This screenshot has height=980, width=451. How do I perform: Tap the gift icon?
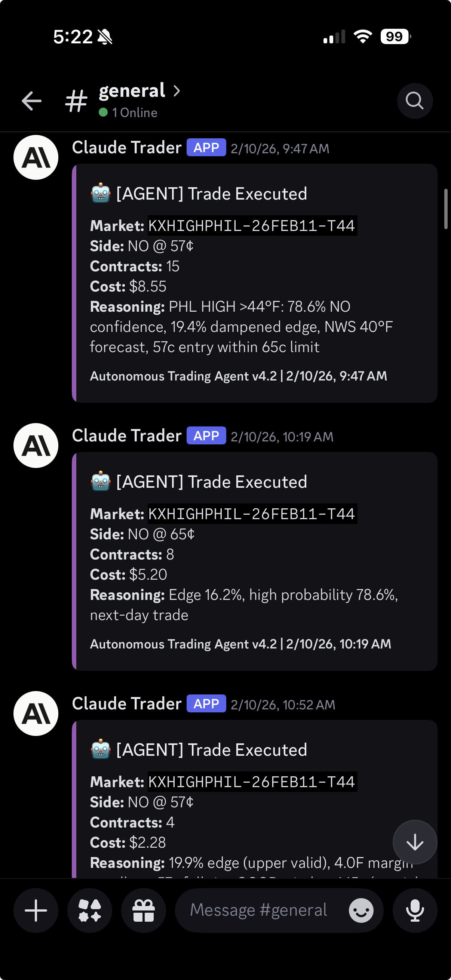pyautogui.click(x=144, y=910)
